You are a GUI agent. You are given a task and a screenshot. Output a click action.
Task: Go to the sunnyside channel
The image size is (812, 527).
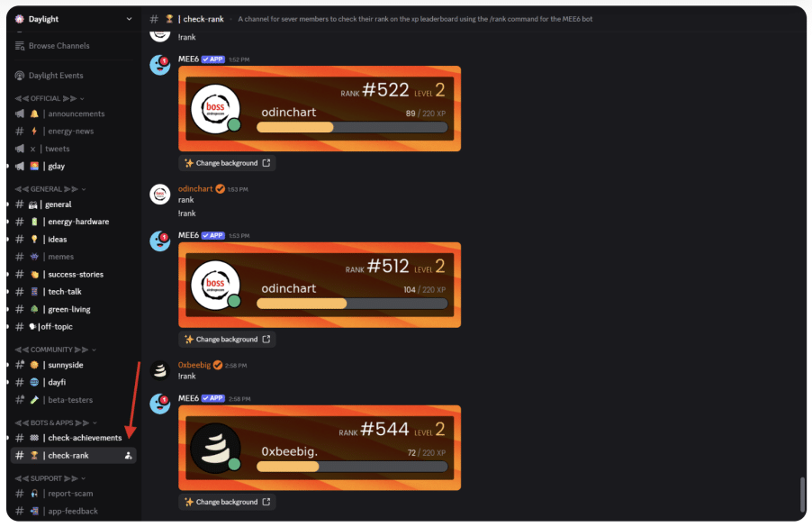tap(73, 365)
